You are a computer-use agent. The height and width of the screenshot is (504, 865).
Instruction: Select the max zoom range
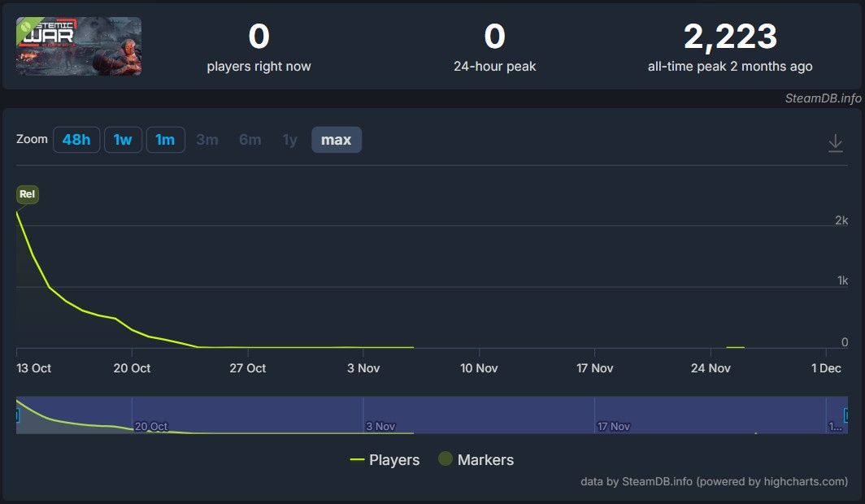pos(336,140)
